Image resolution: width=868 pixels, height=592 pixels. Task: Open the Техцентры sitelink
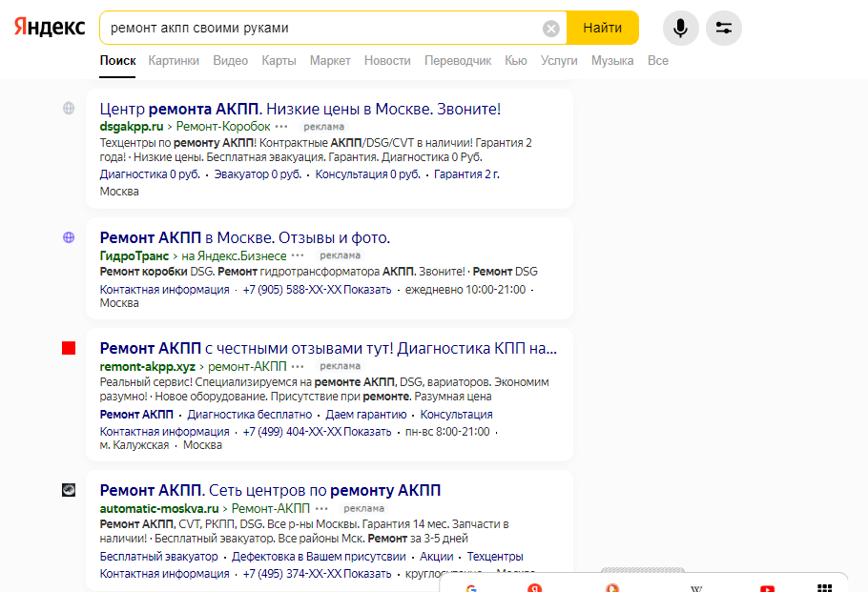[x=495, y=557]
